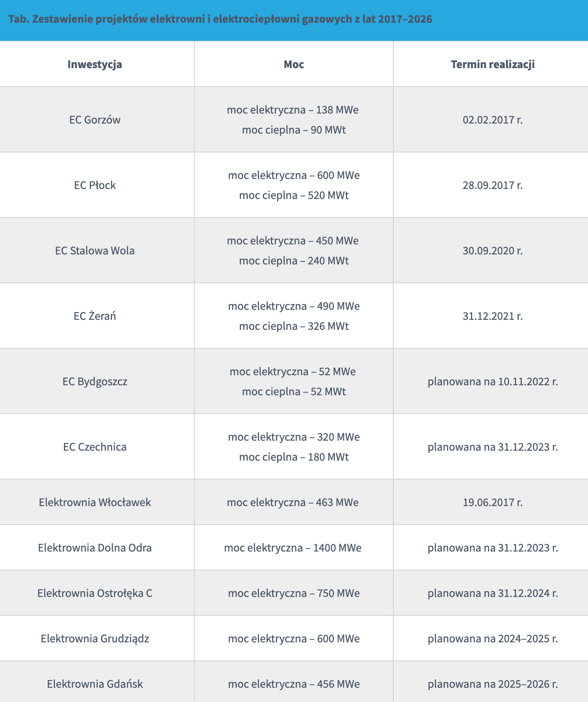Select the Elektrownia Włocławek cell

[95, 502]
